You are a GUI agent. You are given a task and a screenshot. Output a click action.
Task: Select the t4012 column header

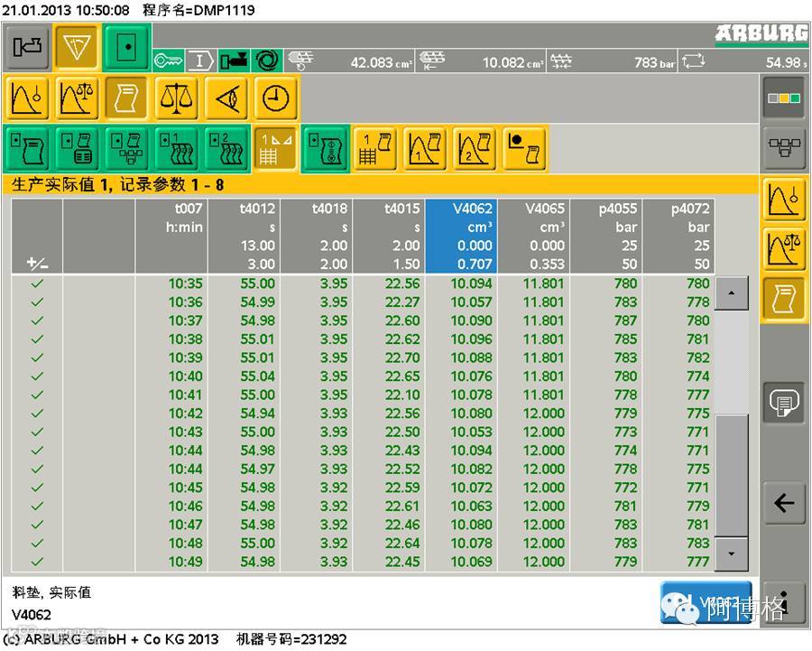pyautogui.click(x=244, y=236)
